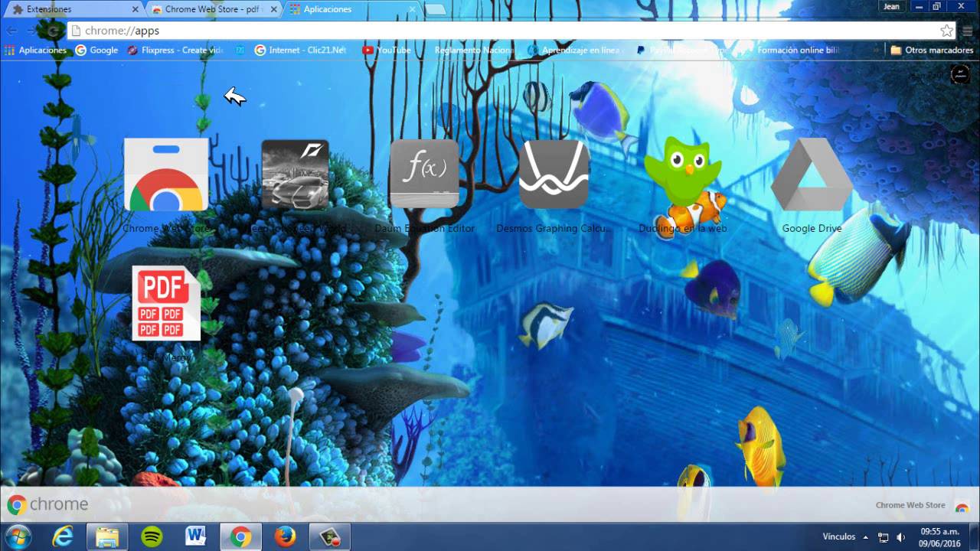The width and height of the screenshot is (980, 551).
Task: Open the Jean profile switcher
Action: [x=891, y=6]
